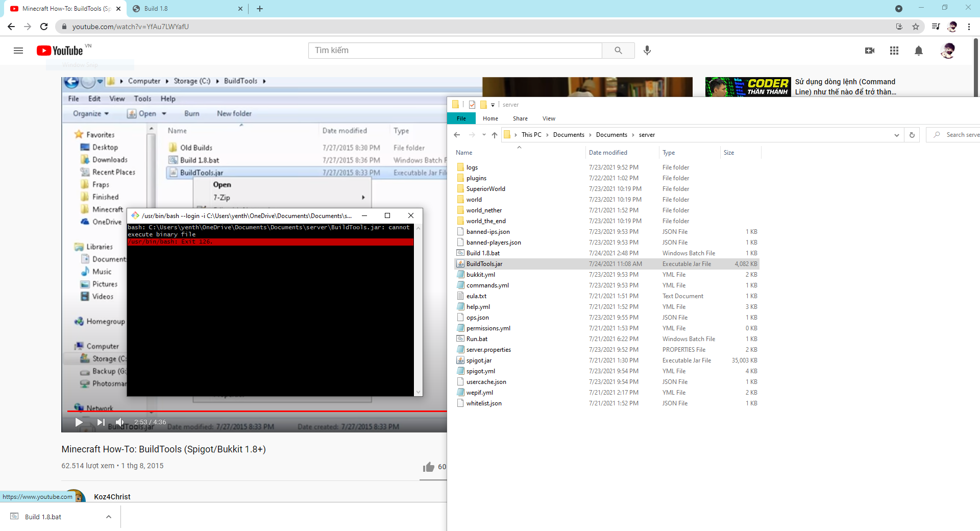This screenshot has height=531, width=980.
Task: Play the paused YouTube video
Action: click(79, 422)
